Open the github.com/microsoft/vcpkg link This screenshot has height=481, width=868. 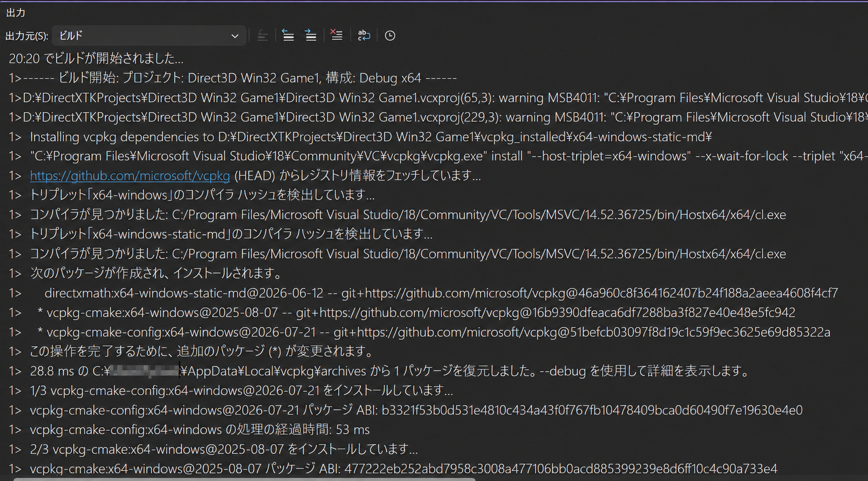tap(130, 176)
